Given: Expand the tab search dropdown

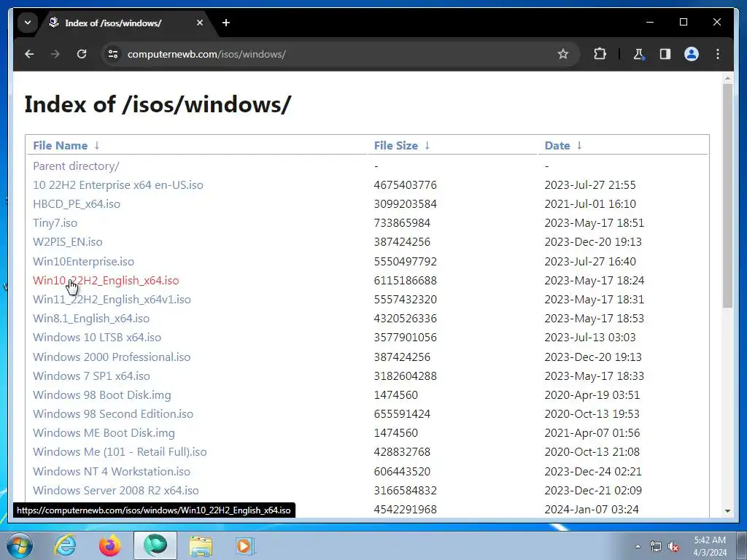Looking at the screenshot, I should [x=28, y=23].
